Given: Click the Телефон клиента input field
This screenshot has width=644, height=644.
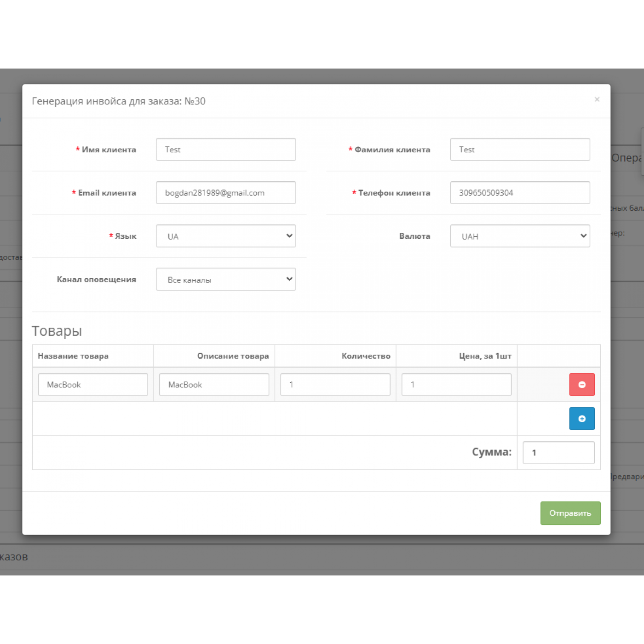Looking at the screenshot, I should [519, 193].
